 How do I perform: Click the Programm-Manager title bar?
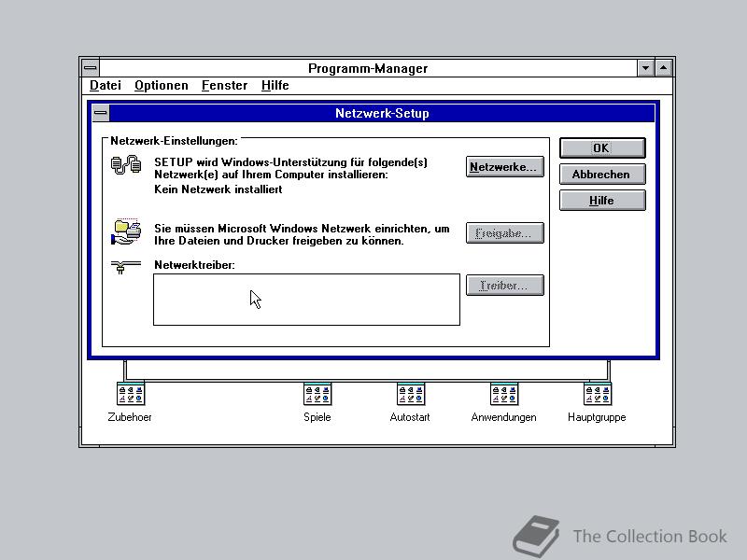(368, 68)
